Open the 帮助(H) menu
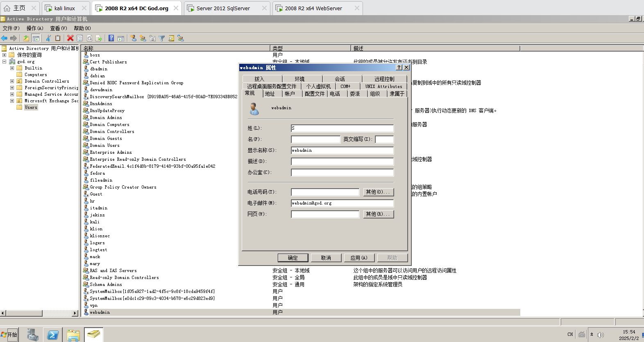Image resolution: width=644 pixels, height=342 pixels. (82, 28)
